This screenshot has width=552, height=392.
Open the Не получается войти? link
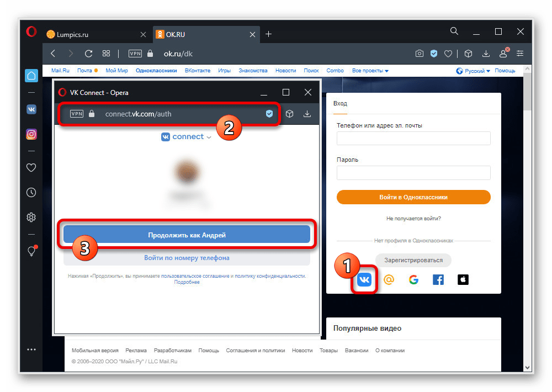pos(413,218)
